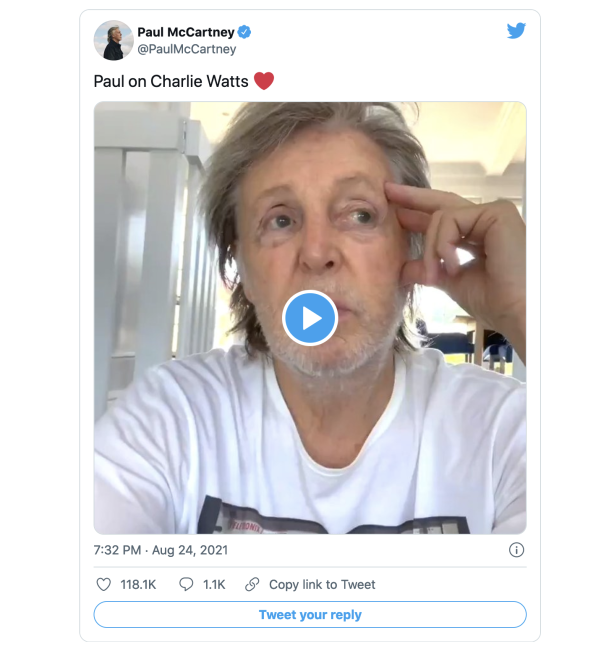The image size is (601, 667).
Task: Click the reply speech bubble icon
Action: [186, 584]
